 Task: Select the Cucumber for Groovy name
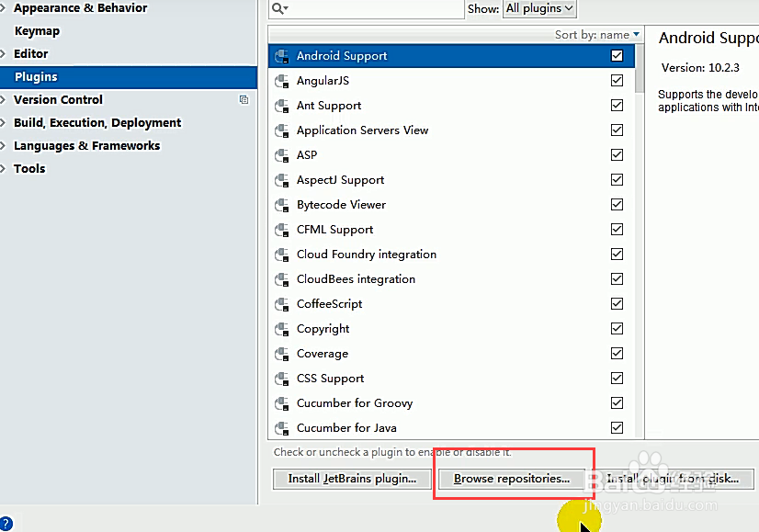[x=355, y=403]
